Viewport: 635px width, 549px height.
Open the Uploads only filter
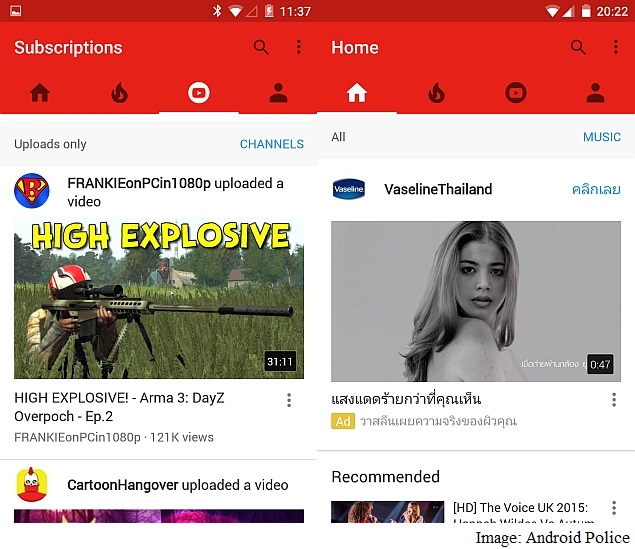pos(50,144)
